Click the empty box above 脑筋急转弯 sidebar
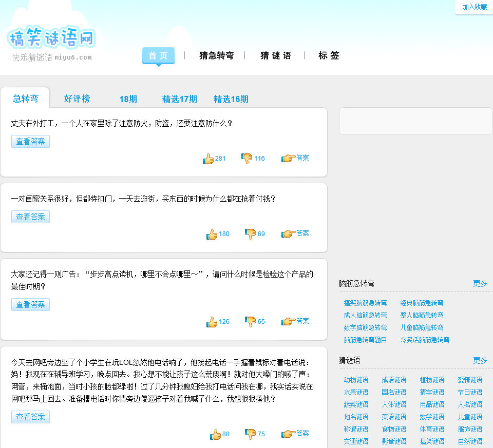Viewport: 493px width, 448px height. (415, 121)
